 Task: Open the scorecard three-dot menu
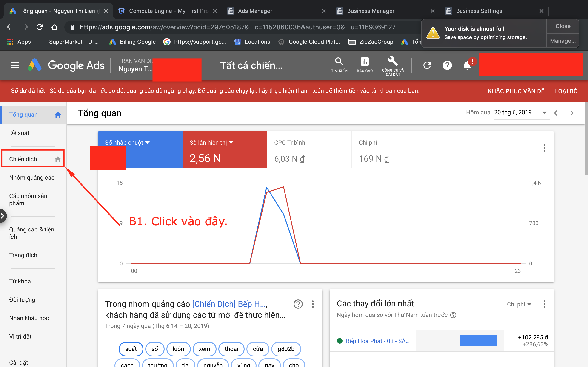point(544,148)
